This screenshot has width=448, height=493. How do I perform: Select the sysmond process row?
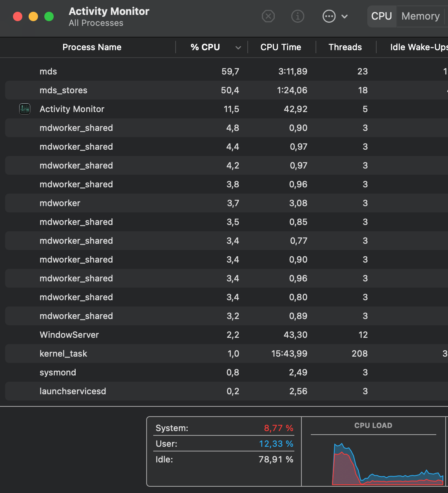point(227,372)
